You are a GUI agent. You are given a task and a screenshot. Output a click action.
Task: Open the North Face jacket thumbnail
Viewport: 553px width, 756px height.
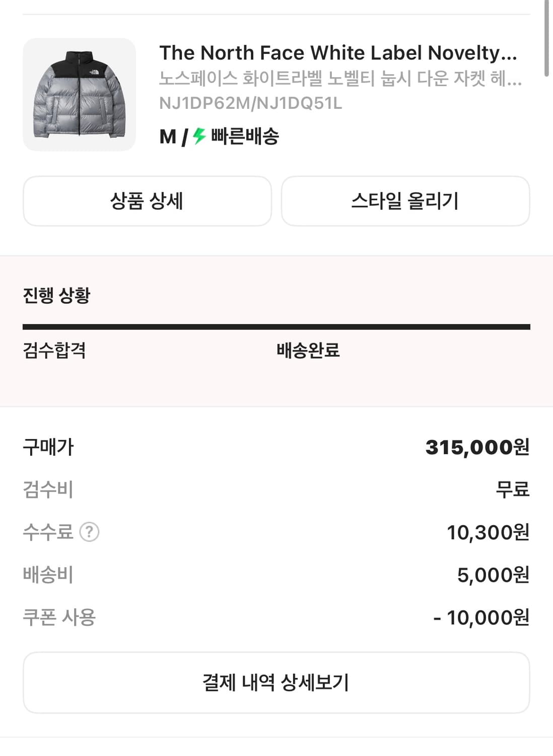80,94
